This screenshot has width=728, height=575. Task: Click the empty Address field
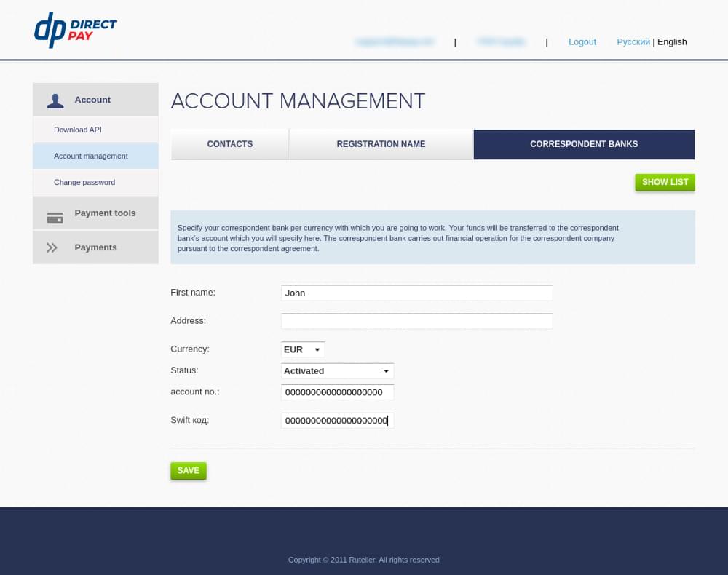416,321
